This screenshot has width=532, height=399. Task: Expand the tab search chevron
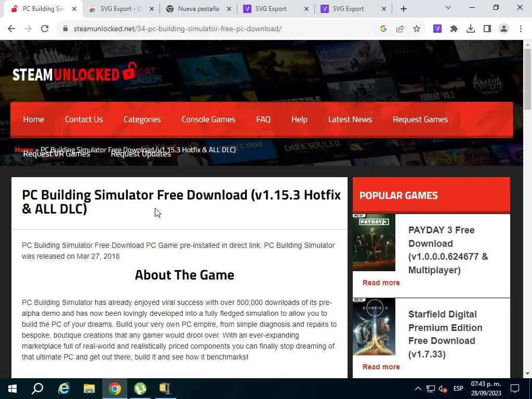point(448,7)
